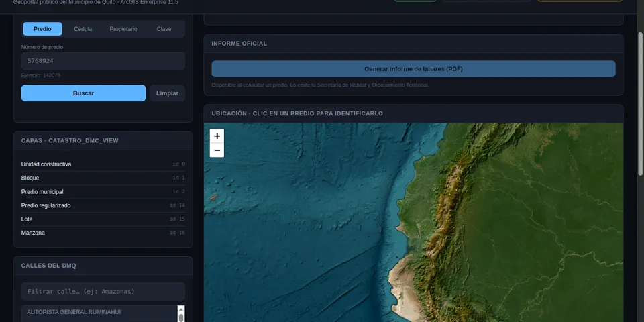Zoom out on the map

[217, 150]
